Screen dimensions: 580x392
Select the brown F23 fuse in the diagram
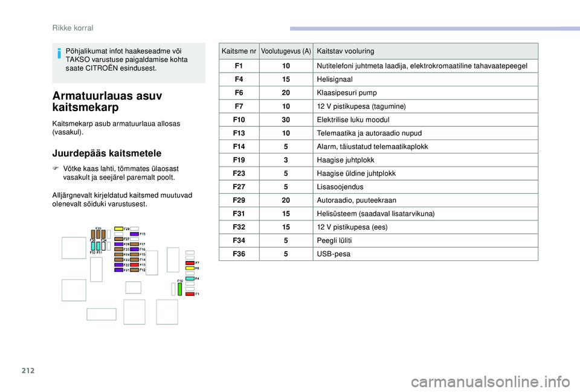[x=119, y=260]
